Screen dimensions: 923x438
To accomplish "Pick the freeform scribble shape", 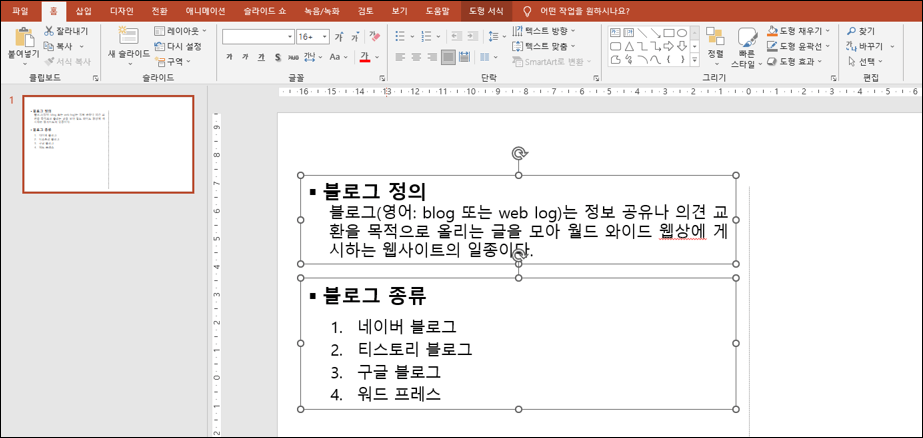I will click(629, 59).
